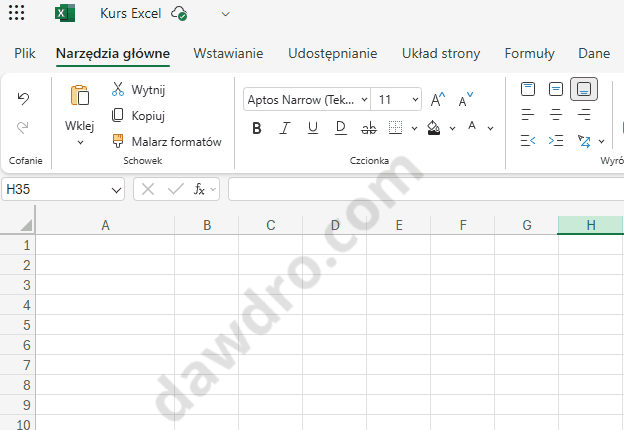
Task: Increase font size with larger A
Action: coord(438,99)
